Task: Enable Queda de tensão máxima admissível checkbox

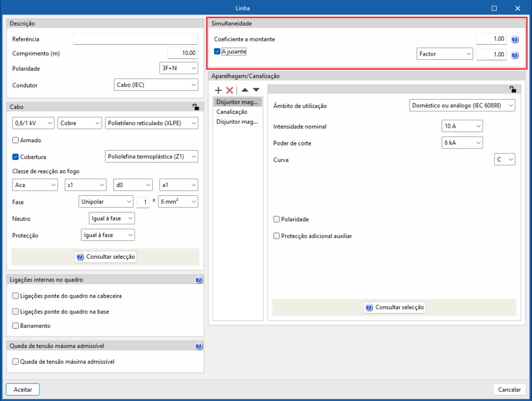Action: point(15,362)
